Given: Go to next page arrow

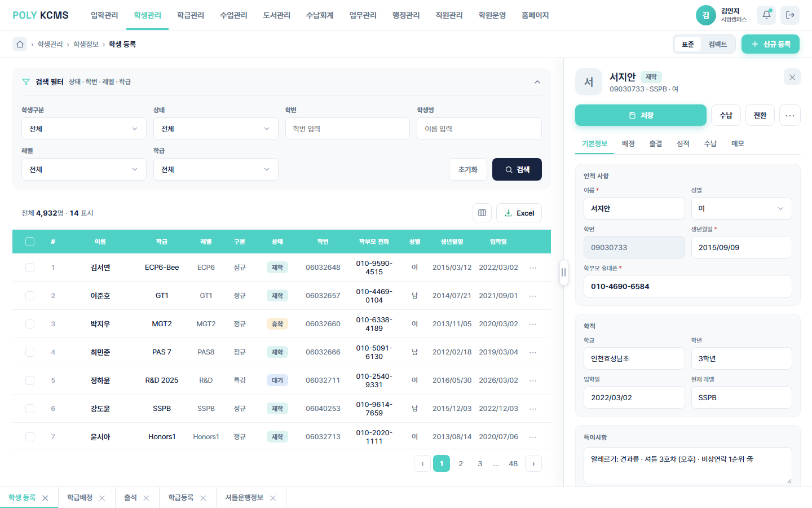Looking at the screenshot, I should click(x=533, y=463).
